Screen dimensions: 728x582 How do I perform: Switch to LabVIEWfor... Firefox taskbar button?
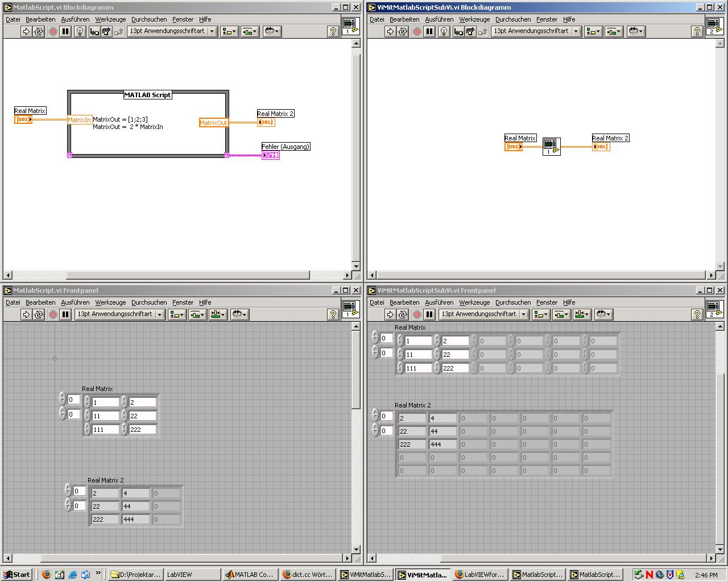coord(480,575)
